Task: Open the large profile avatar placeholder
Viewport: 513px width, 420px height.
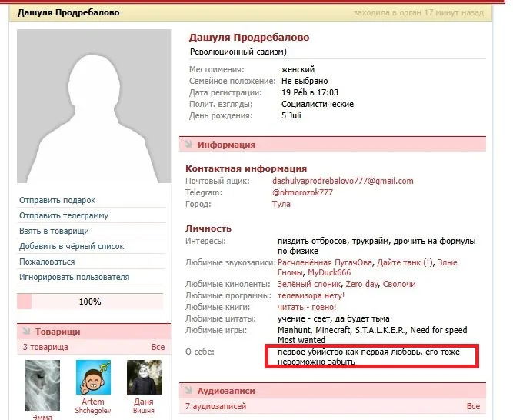Action: [x=94, y=106]
